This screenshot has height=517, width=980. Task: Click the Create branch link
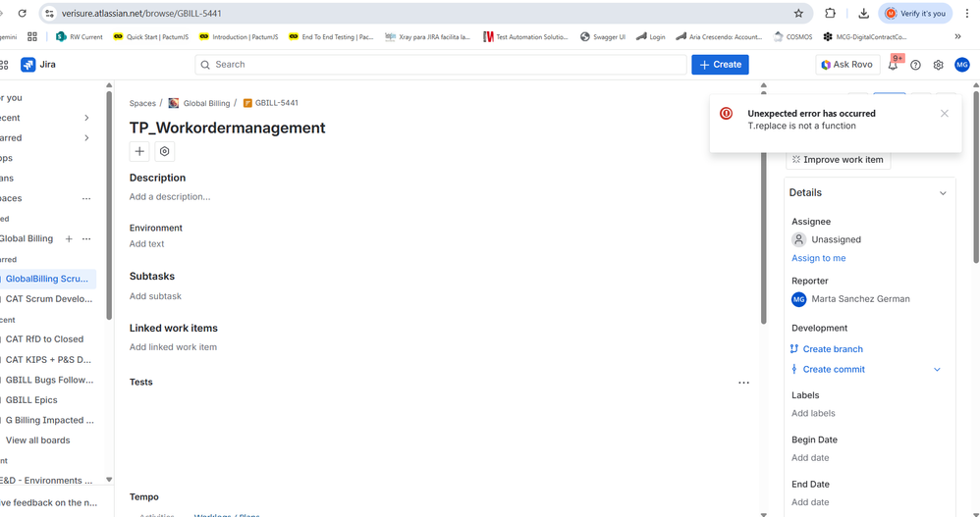[833, 349]
